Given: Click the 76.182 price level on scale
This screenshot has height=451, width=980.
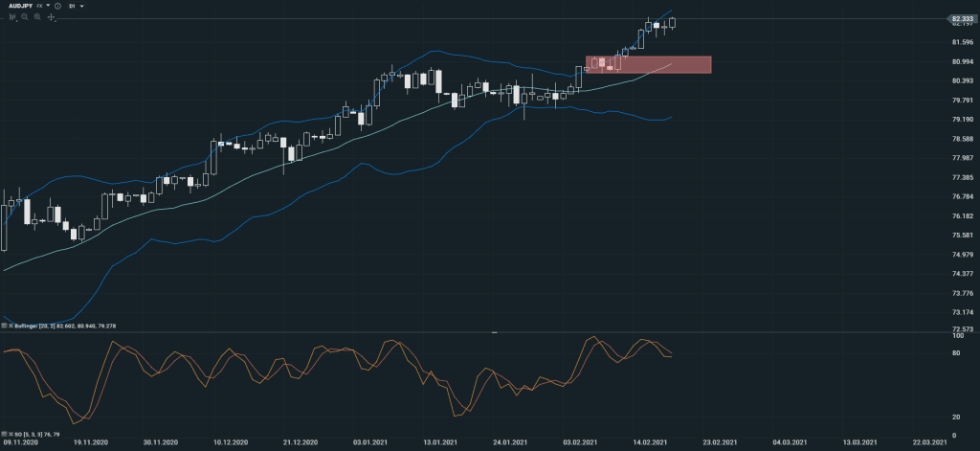Looking at the screenshot, I should coord(963,215).
